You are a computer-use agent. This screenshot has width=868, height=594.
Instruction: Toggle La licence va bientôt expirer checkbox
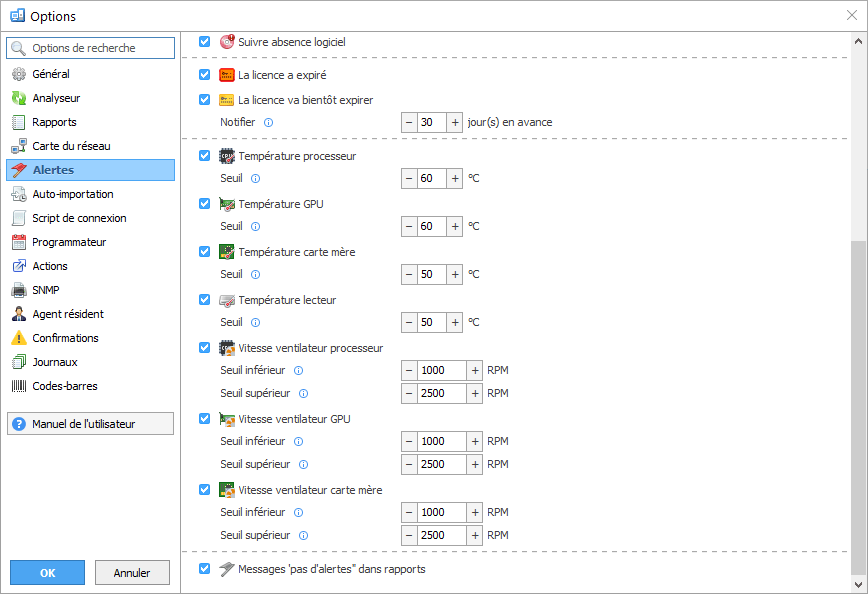click(x=204, y=99)
